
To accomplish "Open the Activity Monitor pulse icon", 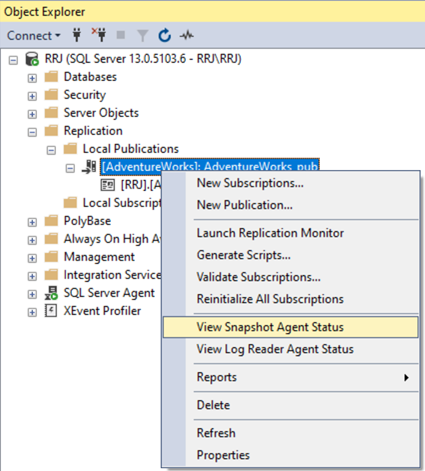I will 187,35.
